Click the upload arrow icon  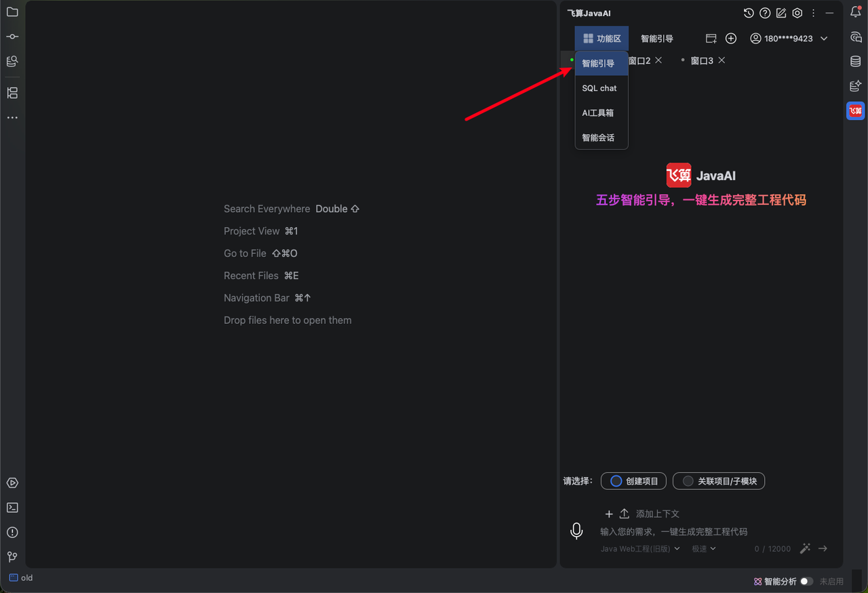[x=625, y=514]
